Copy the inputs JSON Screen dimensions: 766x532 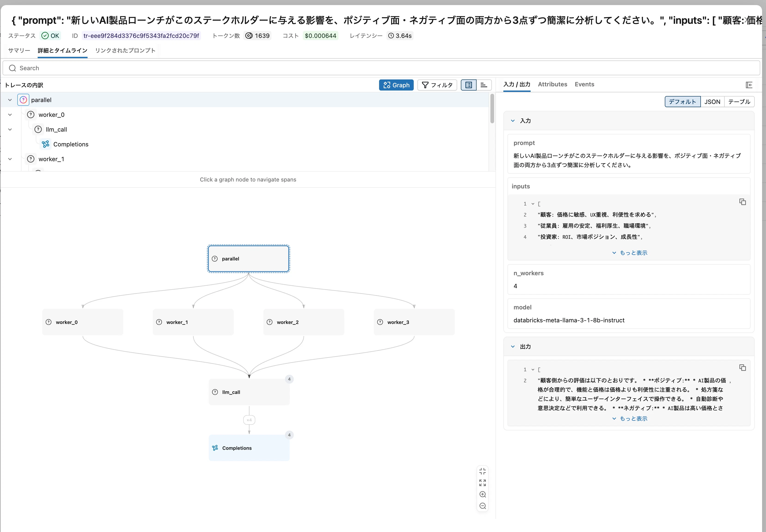(x=743, y=202)
